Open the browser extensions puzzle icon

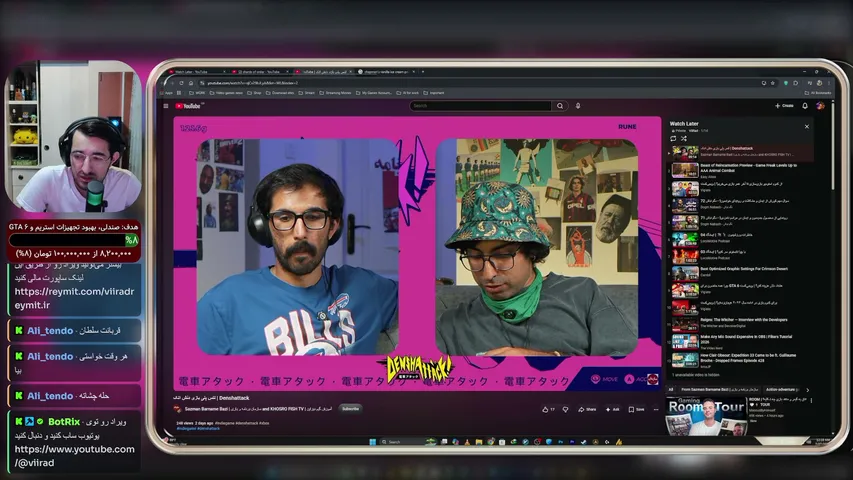(x=796, y=83)
